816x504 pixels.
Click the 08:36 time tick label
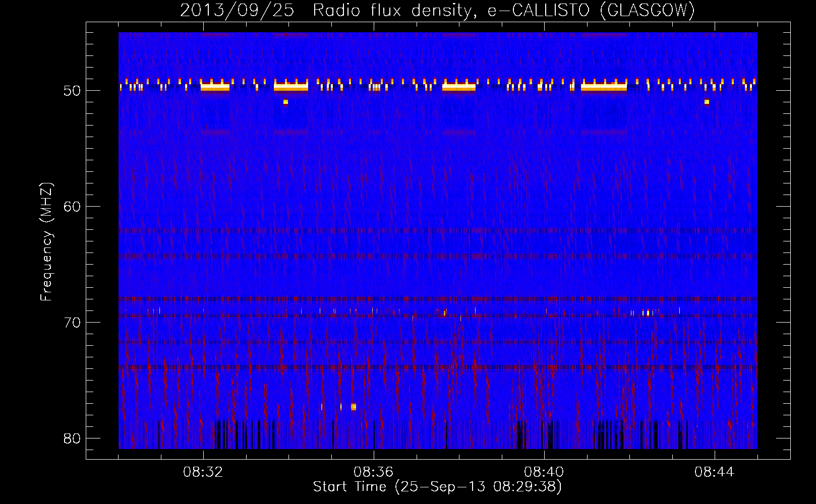373,472
